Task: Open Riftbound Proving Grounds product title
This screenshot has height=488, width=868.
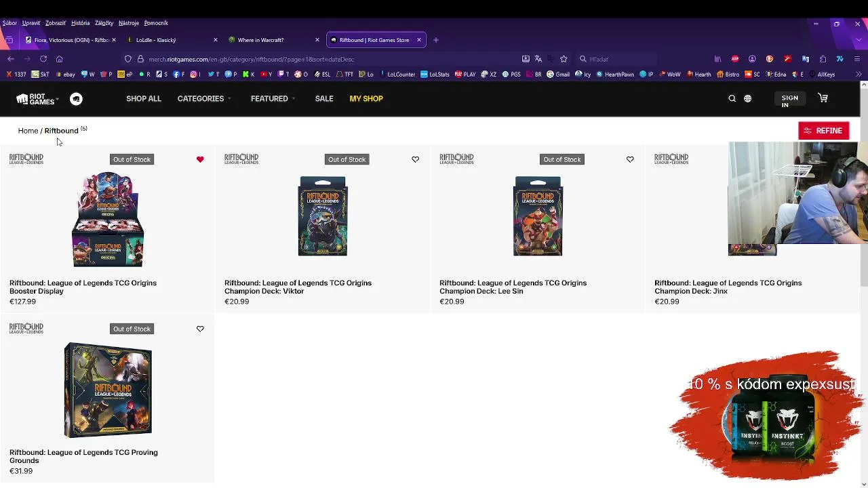Action: [x=83, y=456]
